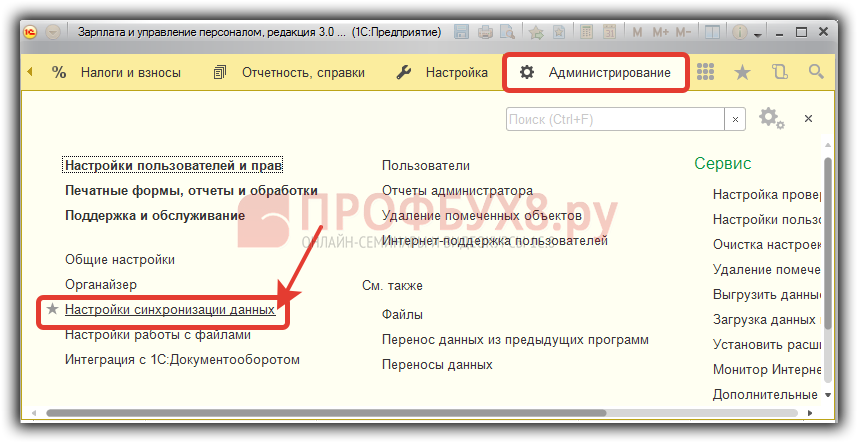Open Общие настройки link
Screen dimensions: 858x443
[120, 259]
